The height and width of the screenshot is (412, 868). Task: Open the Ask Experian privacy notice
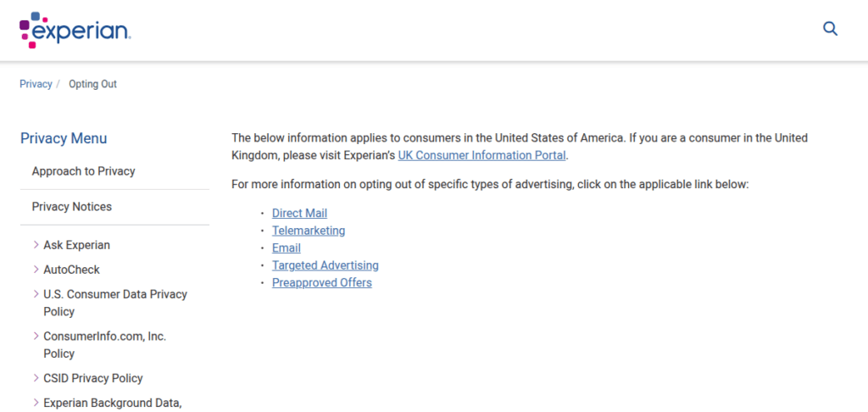(76, 245)
